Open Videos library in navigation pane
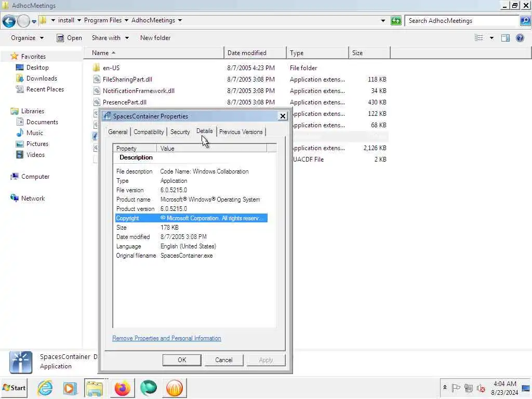The height and width of the screenshot is (399, 532). click(36, 154)
